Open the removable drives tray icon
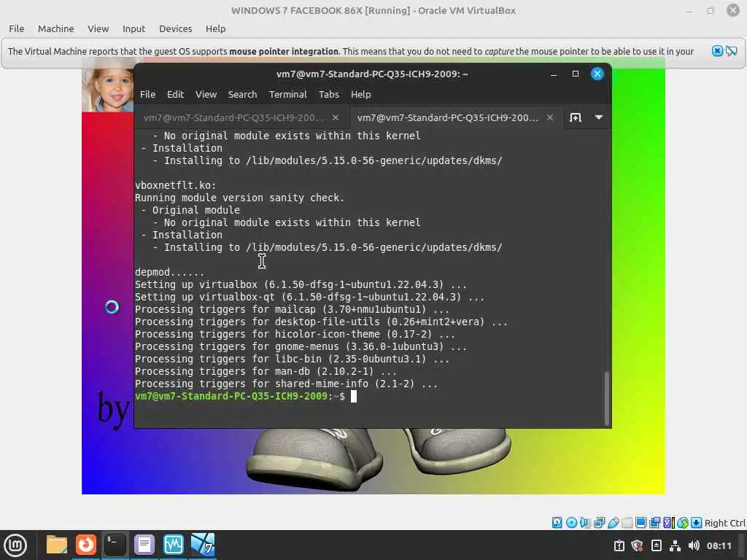Viewport: 747px width, 560px height. (x=656, y=545)
